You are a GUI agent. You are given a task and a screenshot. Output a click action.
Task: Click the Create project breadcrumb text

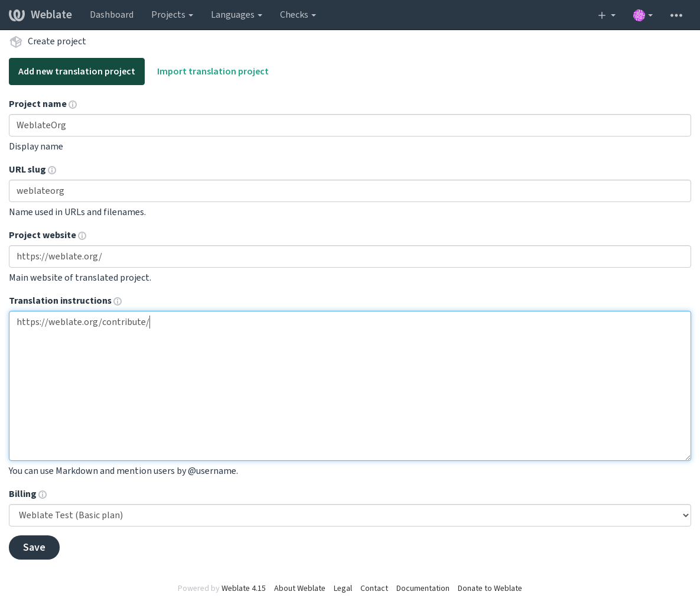tap(57, 41)
